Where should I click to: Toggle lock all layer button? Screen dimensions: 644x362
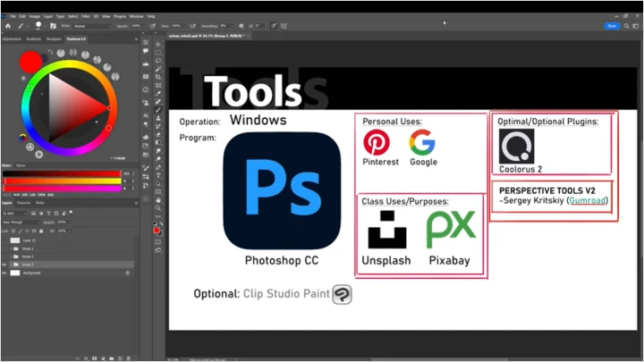[41, 232]
